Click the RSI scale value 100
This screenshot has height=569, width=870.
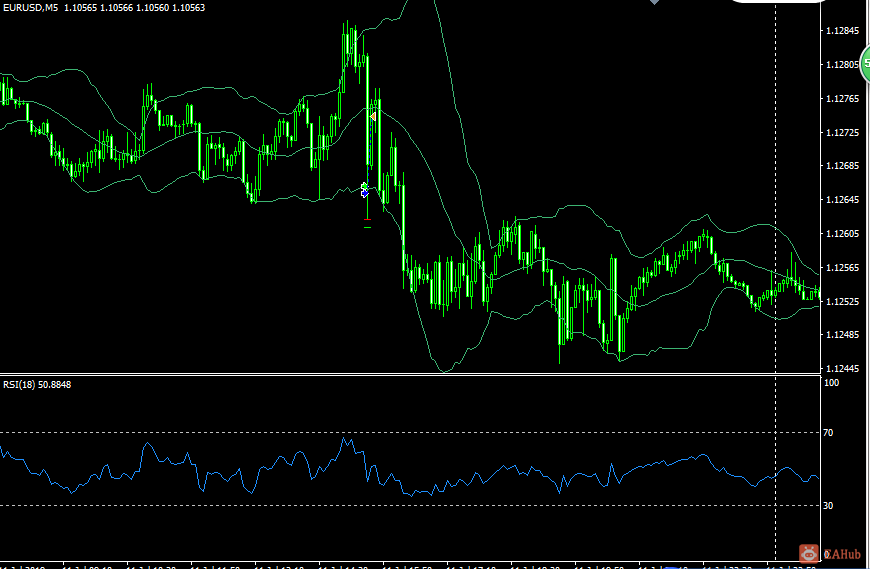(831, 383)
